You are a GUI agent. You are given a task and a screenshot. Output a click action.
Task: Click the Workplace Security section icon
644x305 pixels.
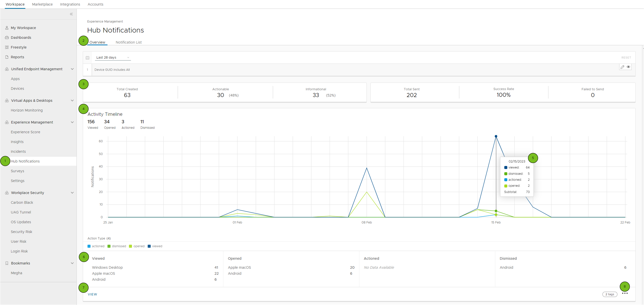pos(7,193)
